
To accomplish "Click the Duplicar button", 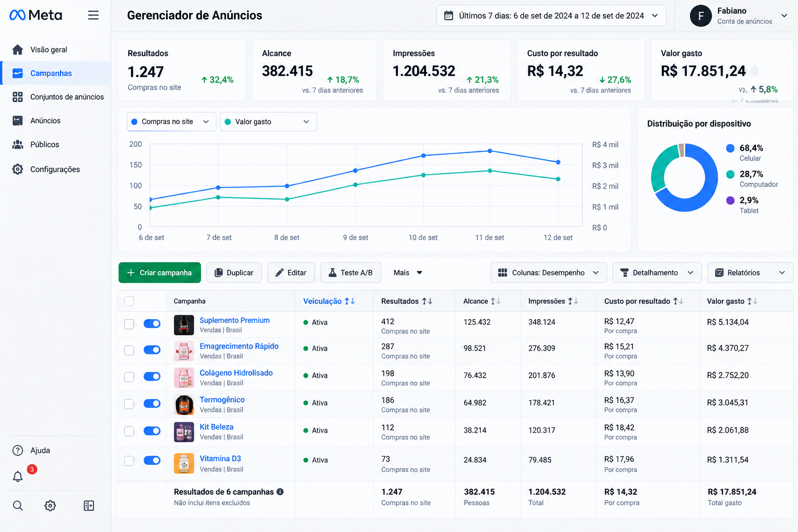I will [x=234, y=273].
